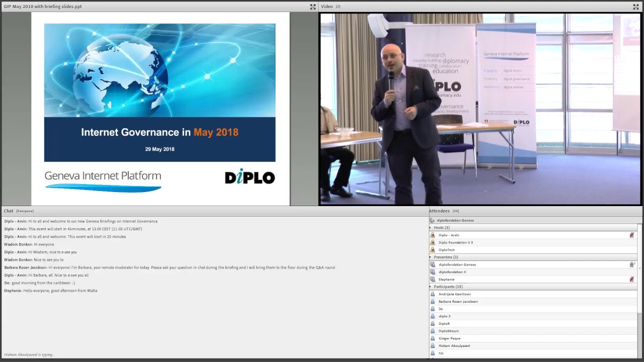644x362 pixels.
Task: Click the host icon beside Diplo Foundation II 3
Action: (432, 242)
